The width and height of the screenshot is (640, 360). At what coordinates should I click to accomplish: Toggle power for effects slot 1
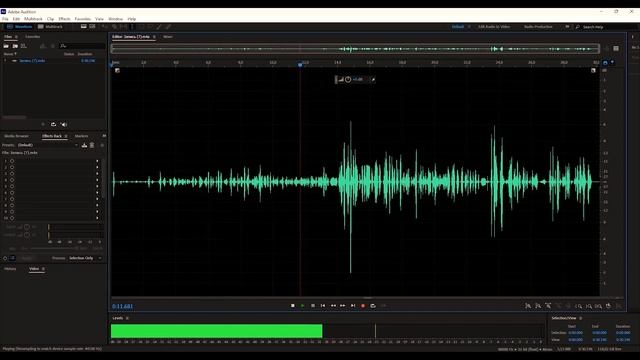pos(12,161)
